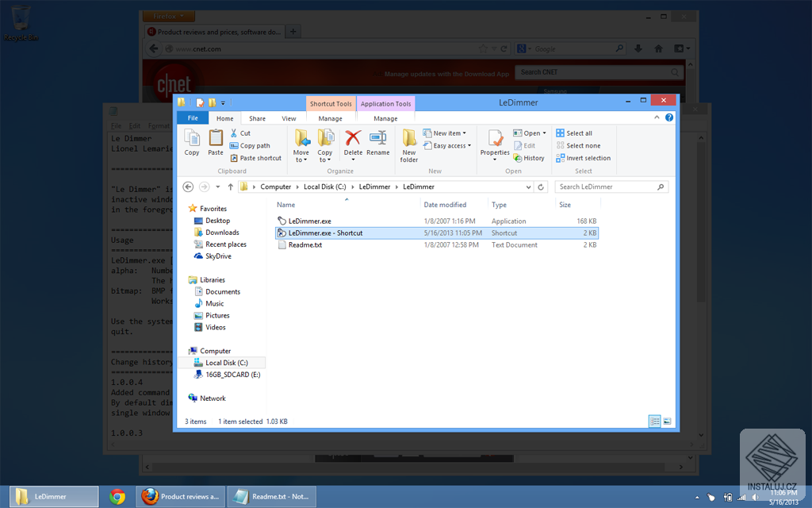Viewport: 812px width, 508px height.
Task: Switch to details view toggle in status bar
Action: pos(654,421)
